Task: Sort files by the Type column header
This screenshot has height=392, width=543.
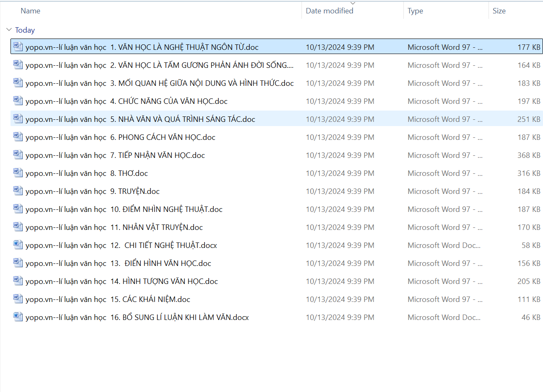Action: (415, 11)
